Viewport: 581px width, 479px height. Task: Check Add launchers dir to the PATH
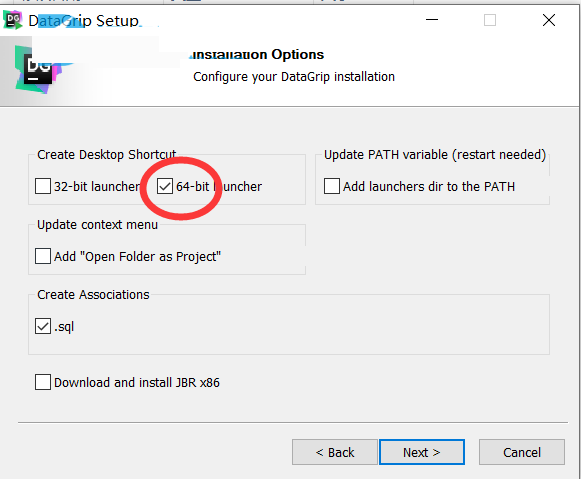coord(332,186)
